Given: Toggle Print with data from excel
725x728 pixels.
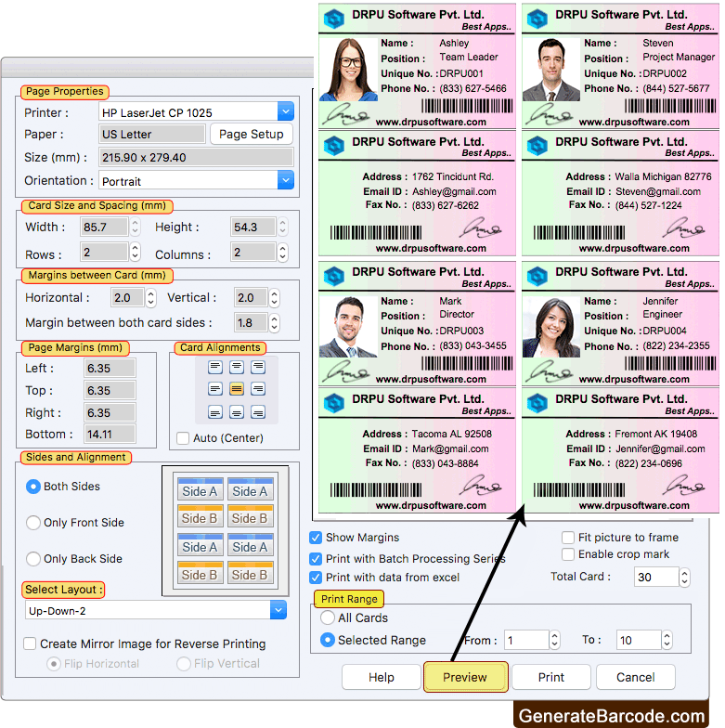Looking at the screenshot, I should 316,578.
